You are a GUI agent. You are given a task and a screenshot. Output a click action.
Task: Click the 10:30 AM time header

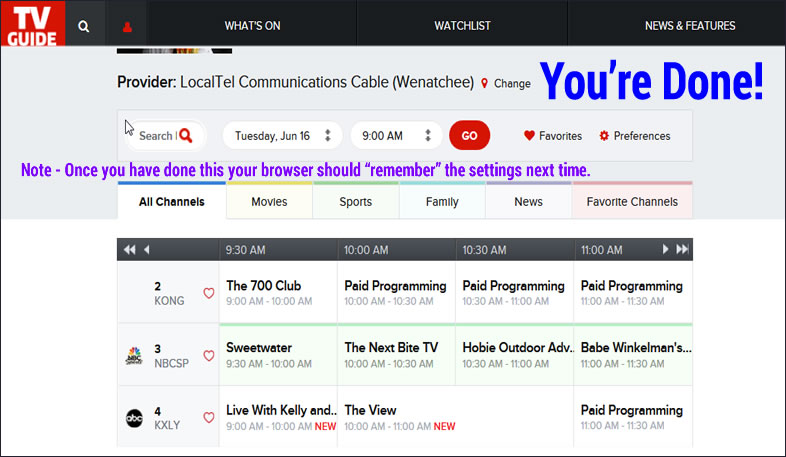point(484,250)
